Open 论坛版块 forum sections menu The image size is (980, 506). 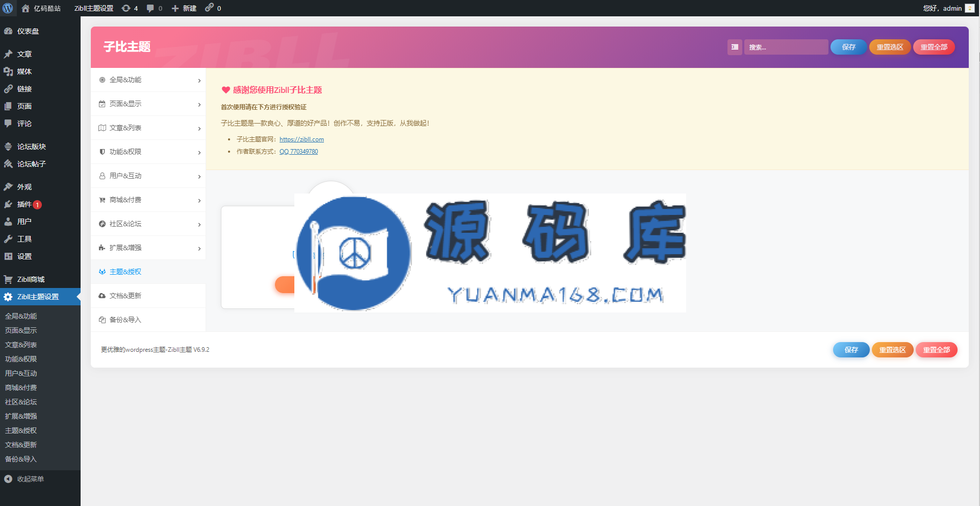[40, 147]
